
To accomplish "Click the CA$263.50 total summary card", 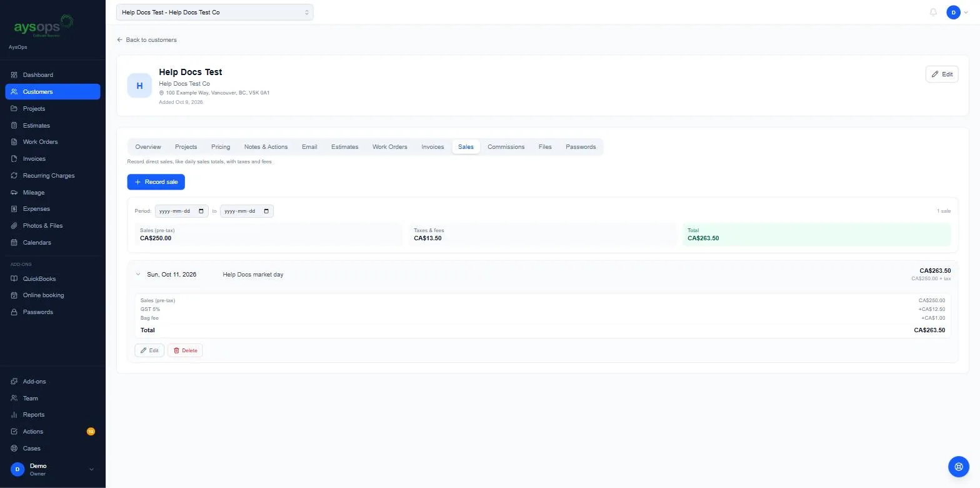I will [x=816, y=235].
